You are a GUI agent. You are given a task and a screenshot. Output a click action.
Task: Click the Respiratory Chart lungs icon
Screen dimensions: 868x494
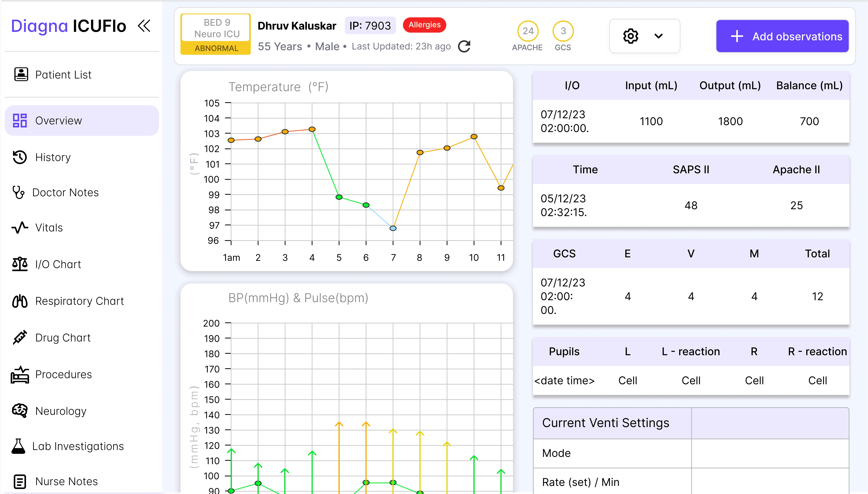20,301
